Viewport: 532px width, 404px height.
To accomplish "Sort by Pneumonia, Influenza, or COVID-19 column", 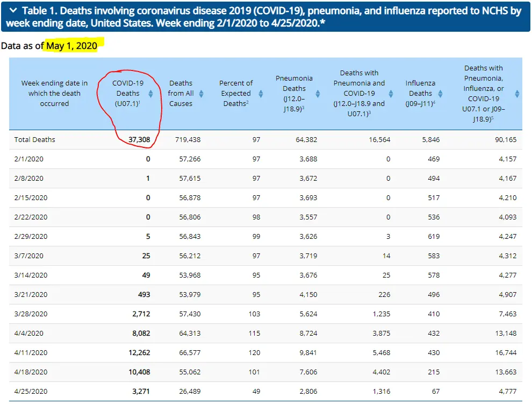I will coord(516,94).
